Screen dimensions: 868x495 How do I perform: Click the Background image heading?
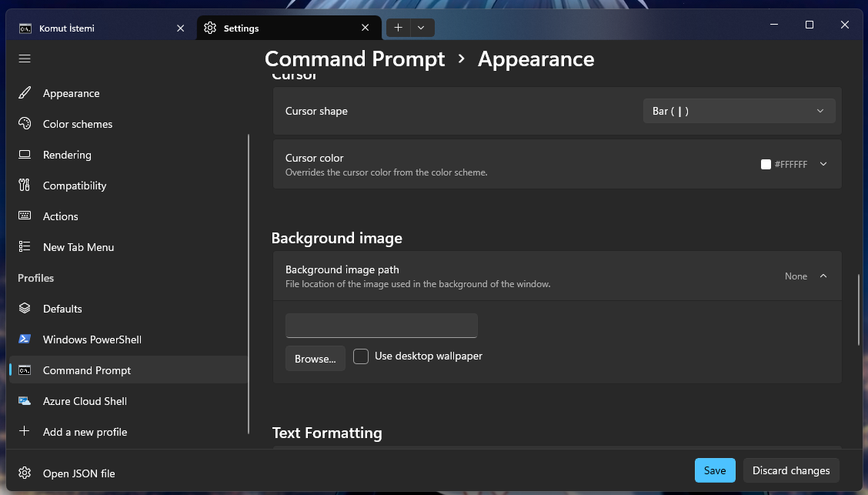click(x=336, y=238)
